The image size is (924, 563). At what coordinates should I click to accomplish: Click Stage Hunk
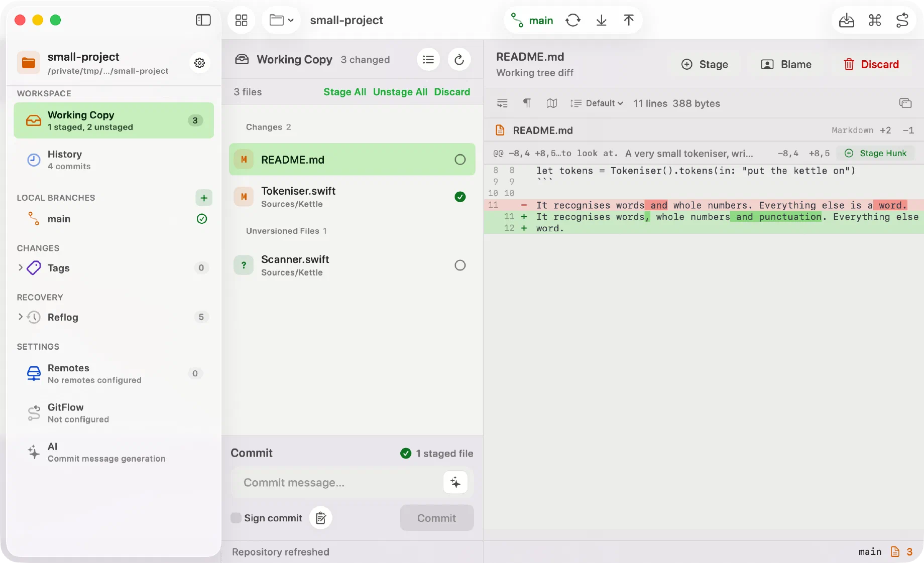click(876, 153)
